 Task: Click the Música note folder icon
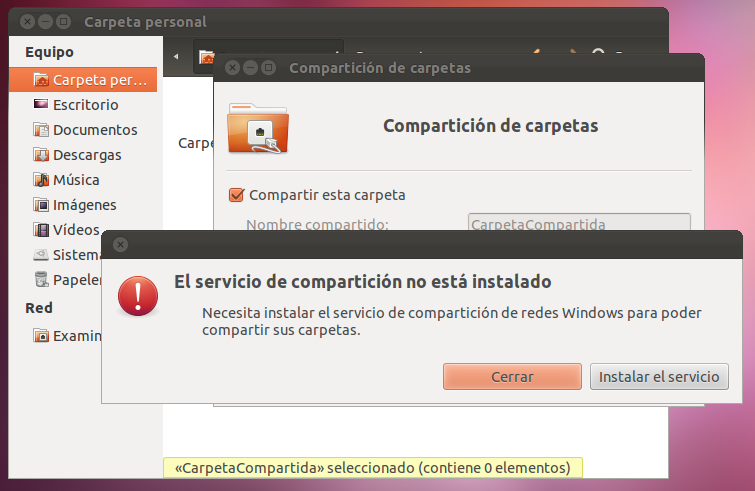coord(41,180)
